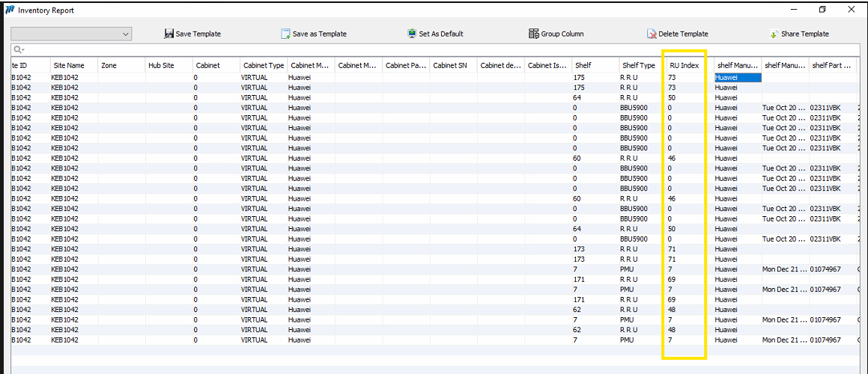Image resolution: width=868 pixels, height=374 pixels.
Task: Click the search magnifier icon in the filter bar
Action: [16, 50]
